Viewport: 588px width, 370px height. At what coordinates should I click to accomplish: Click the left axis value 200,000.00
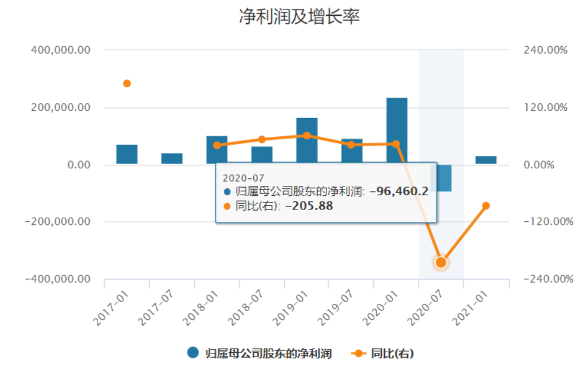61,107
